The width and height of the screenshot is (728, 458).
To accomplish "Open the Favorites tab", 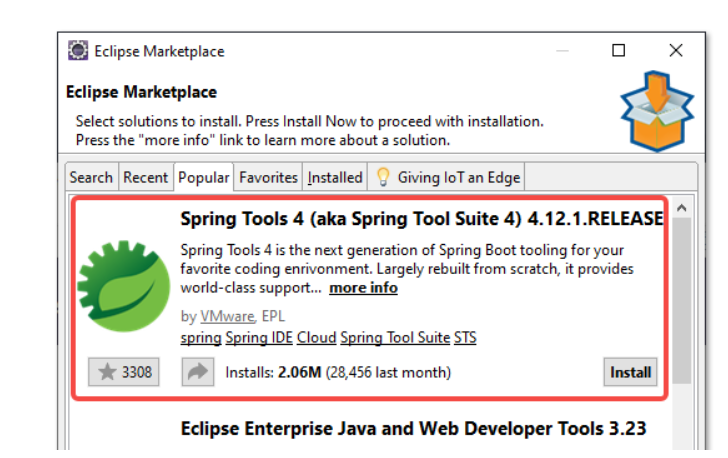I will pyautogui.click(x=268, y=177).
